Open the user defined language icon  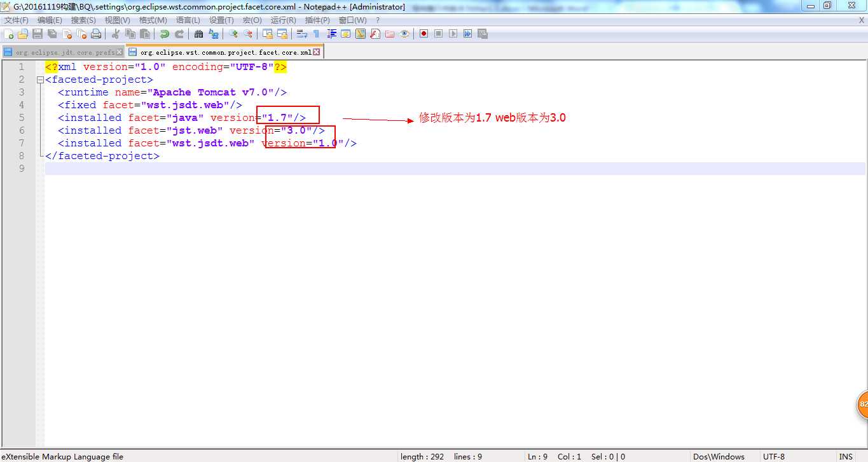[x=346, y=34]
